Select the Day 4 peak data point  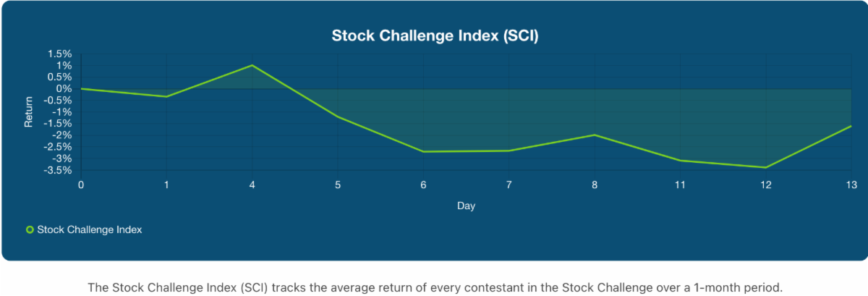click(x=252, y=65)
